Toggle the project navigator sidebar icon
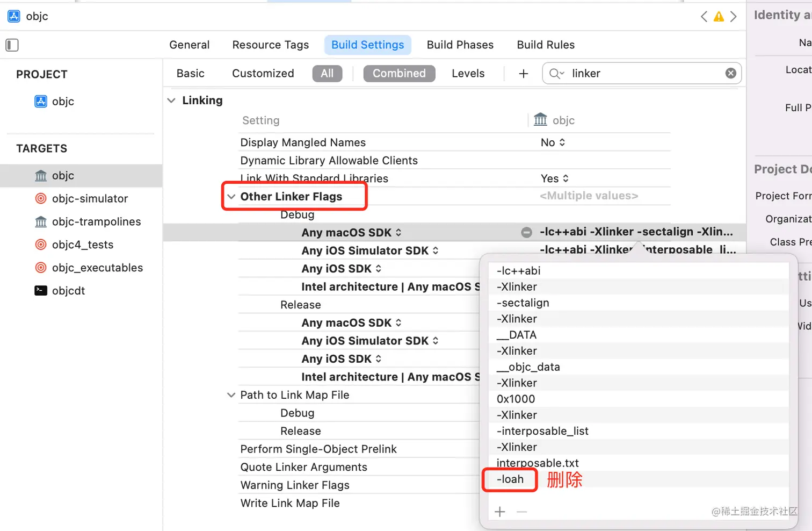 12,45
